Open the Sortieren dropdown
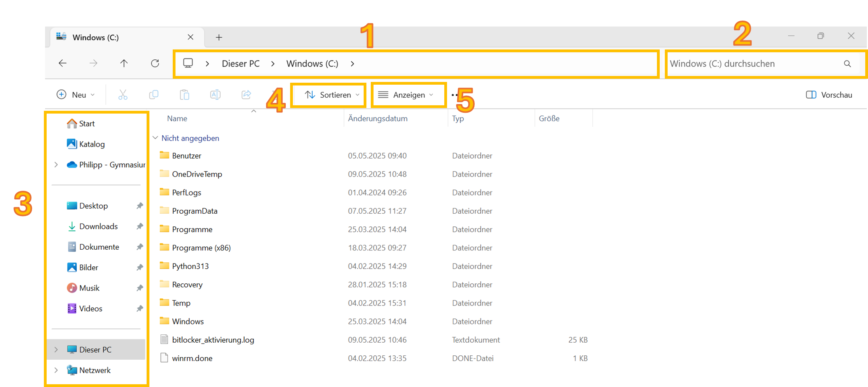This screenshot has width=868, height=387. (x=332, y=95)
